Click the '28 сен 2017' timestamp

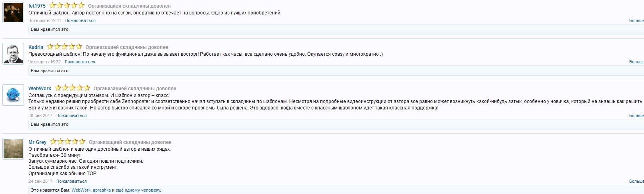pos(40,115)
